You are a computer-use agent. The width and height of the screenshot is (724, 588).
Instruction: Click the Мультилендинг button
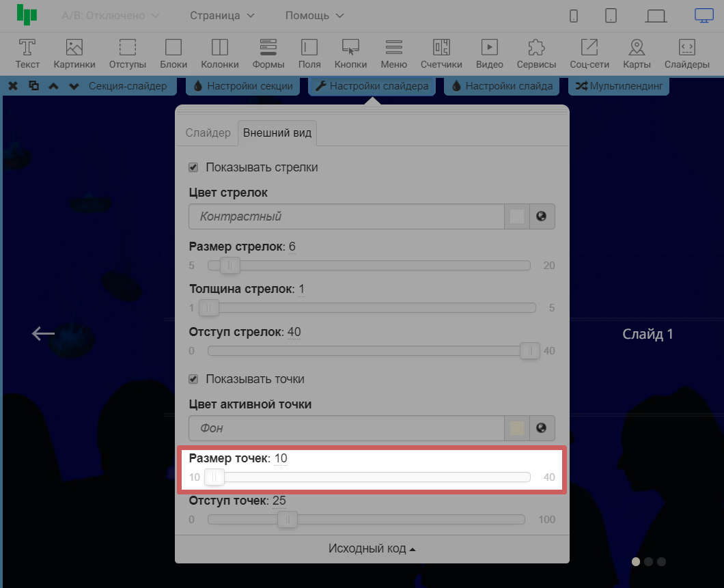tap(618, 86)
